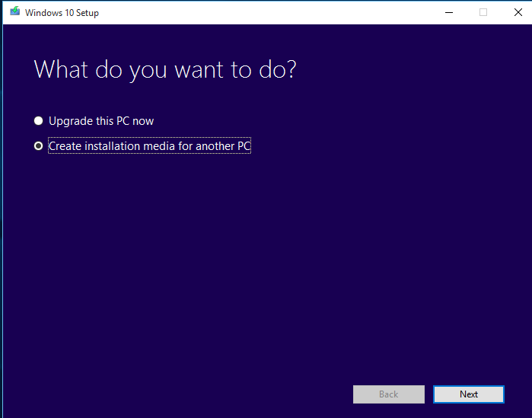Click the 'Upgrade this PC now' label text
This screenshot has height=418, width=532.
(101, 121)
